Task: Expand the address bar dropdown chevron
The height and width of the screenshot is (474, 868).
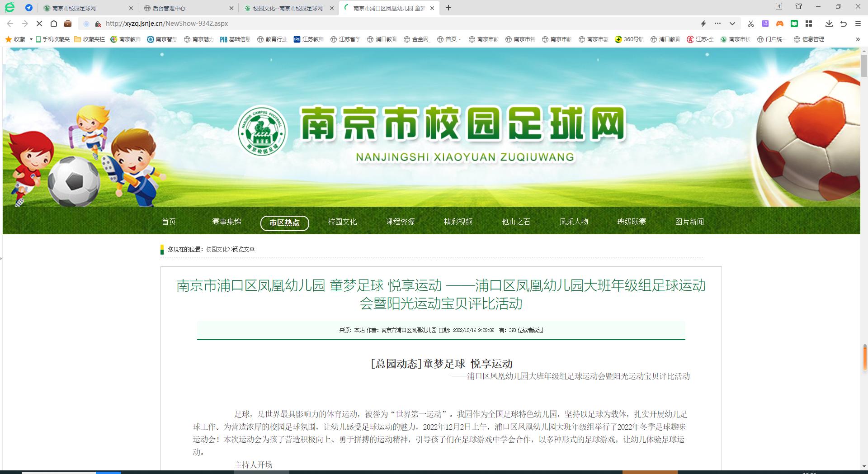Action: coord(732,24)
